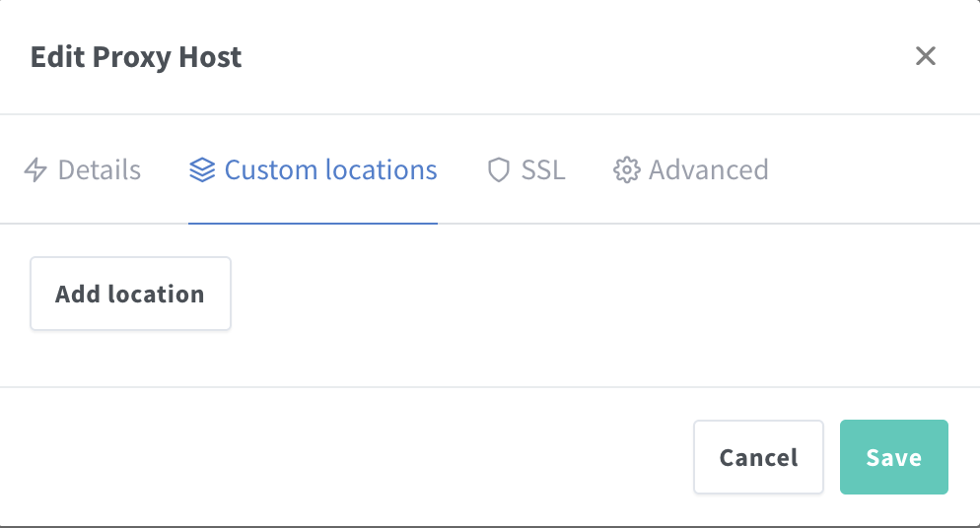The height and width of the screenshot is (528, 980).
Task: Close the Edit Proxy Host dialog with X
Action: point(925,56)
